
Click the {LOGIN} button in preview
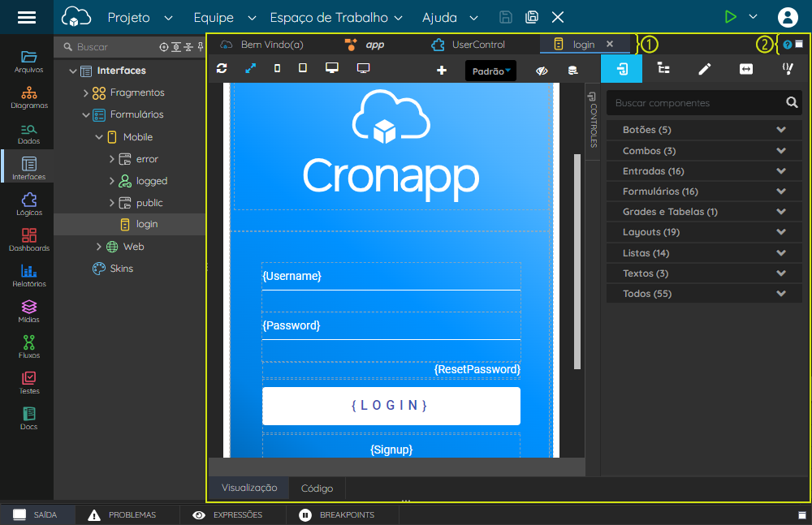tap(391, 406)
